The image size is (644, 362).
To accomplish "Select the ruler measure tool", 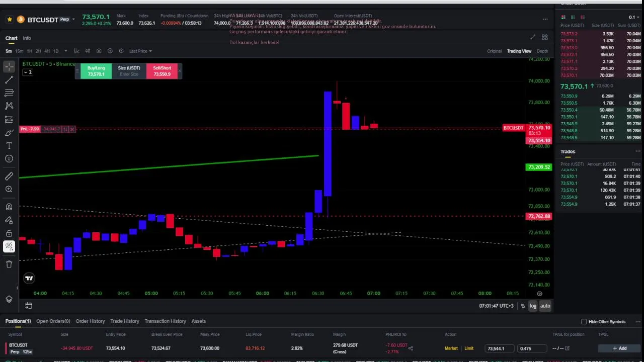I will coord(9,176).
